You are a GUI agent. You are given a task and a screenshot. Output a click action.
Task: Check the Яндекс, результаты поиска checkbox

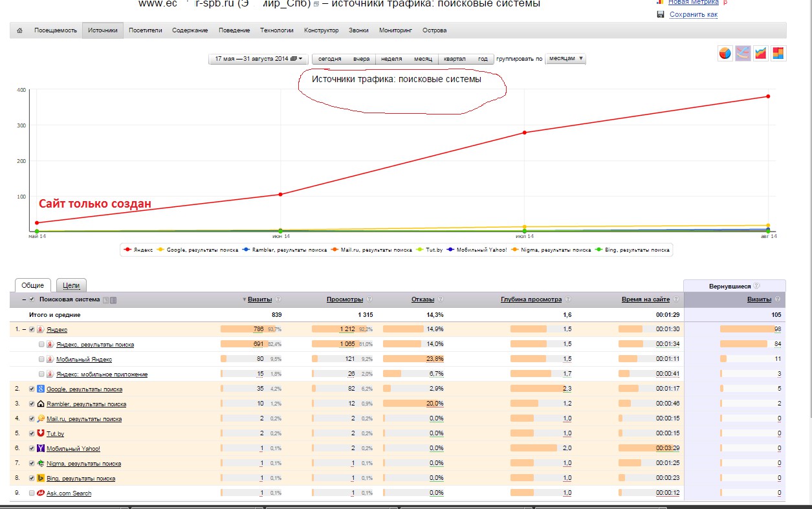(41, 344)
